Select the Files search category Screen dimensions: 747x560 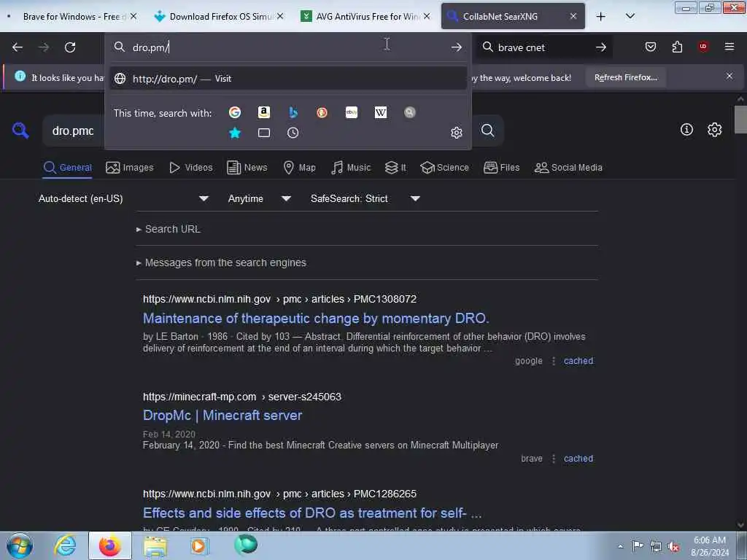pyautogui.click(x=501, y=168)
